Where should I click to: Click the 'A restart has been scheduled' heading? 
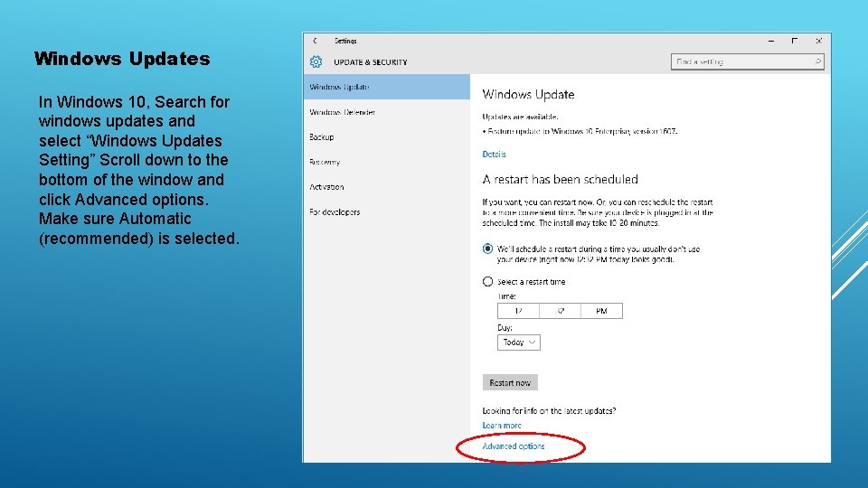tap(561, 179)
